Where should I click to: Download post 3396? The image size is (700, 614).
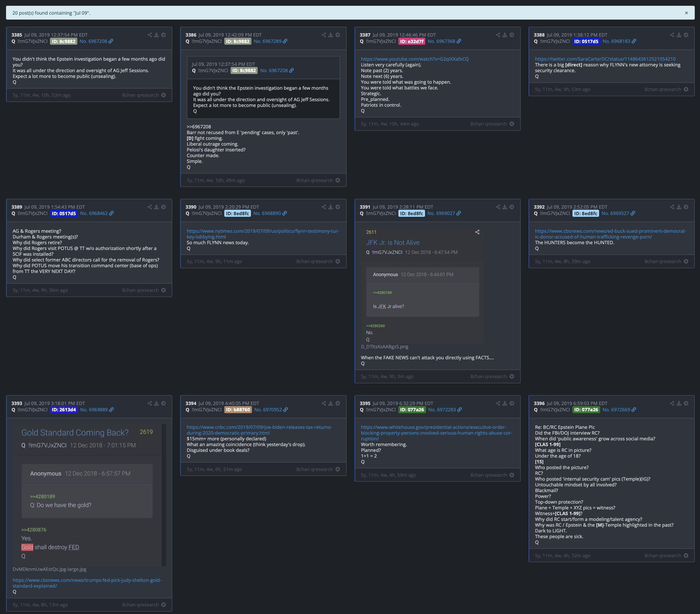[x=679, y=403]
